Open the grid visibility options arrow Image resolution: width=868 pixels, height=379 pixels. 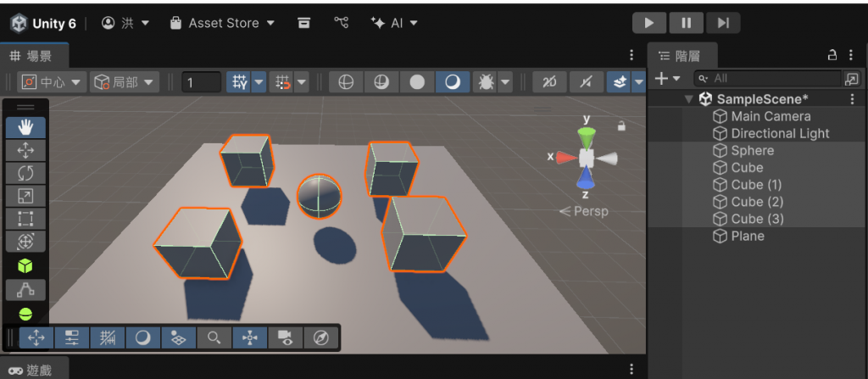259,82
